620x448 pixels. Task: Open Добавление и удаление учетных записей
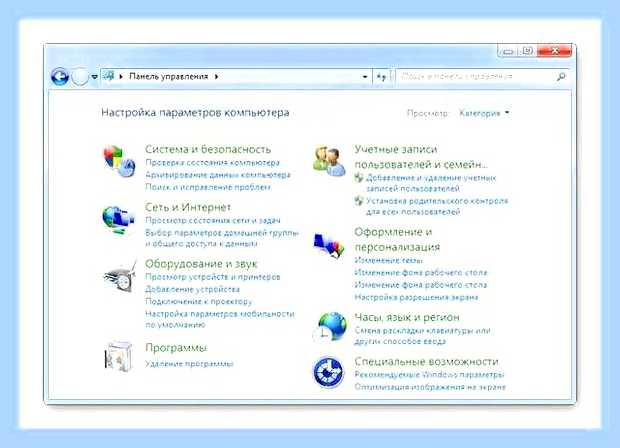tap(431, 183)
